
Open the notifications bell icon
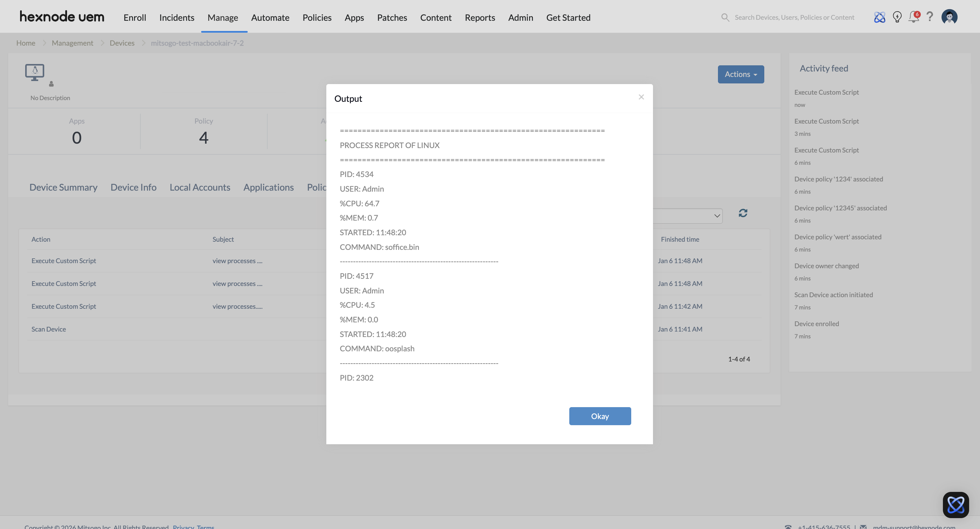tap(913, 17)
